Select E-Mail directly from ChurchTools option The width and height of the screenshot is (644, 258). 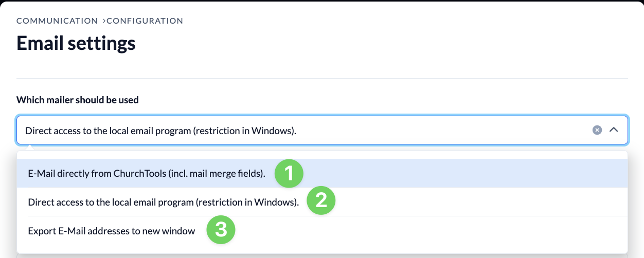(147, 174)
